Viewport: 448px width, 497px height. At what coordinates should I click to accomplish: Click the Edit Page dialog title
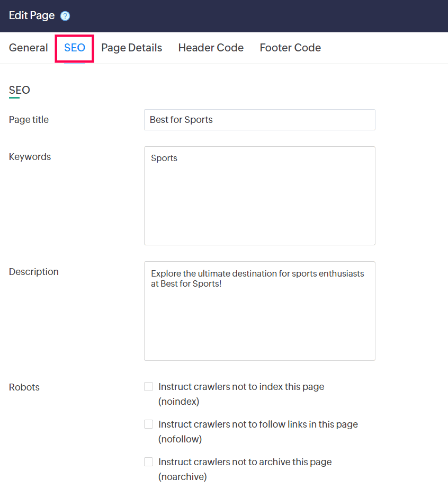pos(32,15)
